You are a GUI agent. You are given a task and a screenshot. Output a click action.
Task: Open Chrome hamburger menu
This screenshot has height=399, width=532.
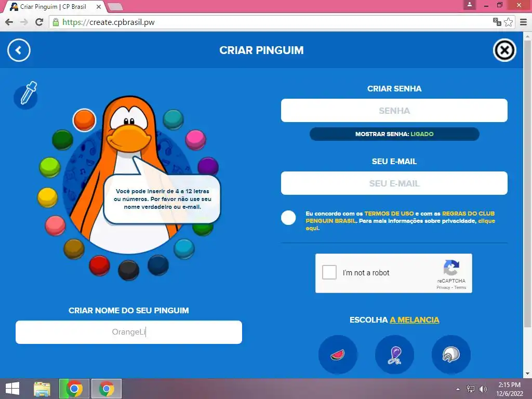[524, 22]
